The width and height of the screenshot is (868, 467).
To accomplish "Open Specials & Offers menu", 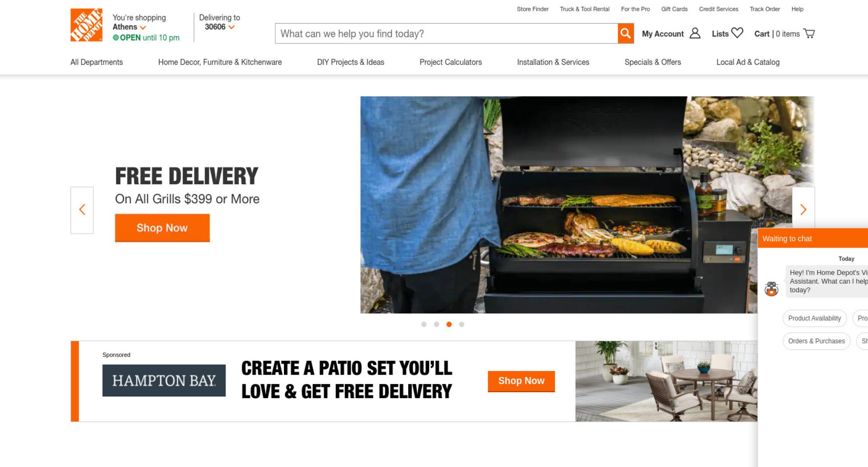I will tap(653, 62).
